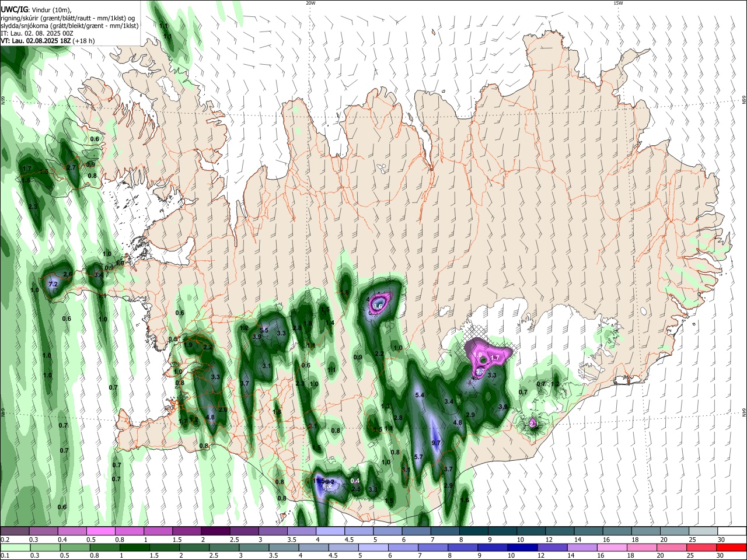The height and width of the screenshot is (560, 747).
Task: Click the bright pink swatch in the snow legend
Action: [x=100, y=531]
